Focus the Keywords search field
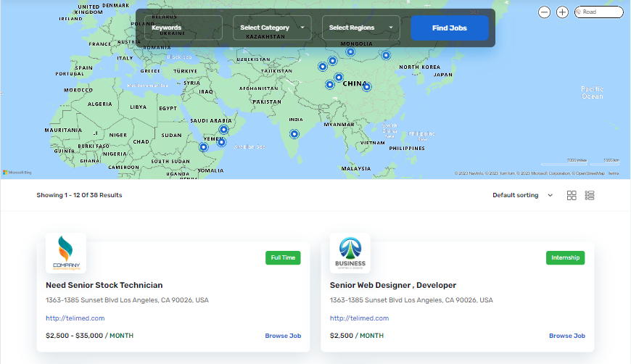The width and height of the screenshot is (631, 364). (x=183, y=28)
